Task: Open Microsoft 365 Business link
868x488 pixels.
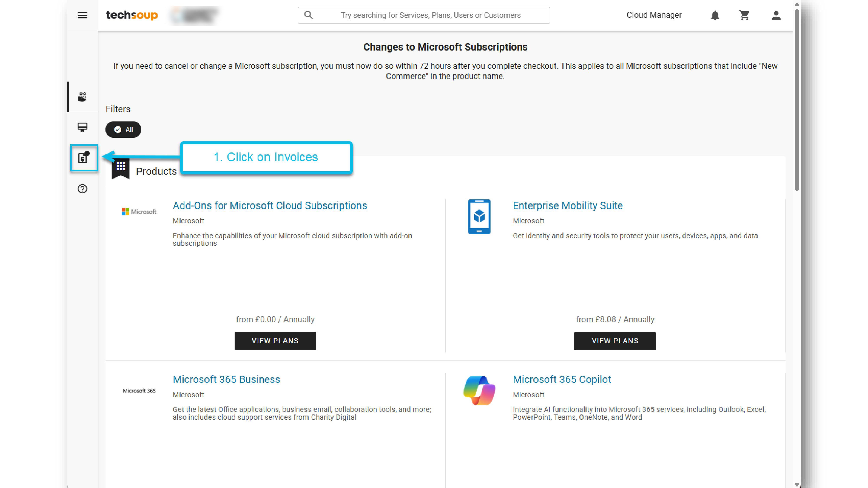Action: 226,380
